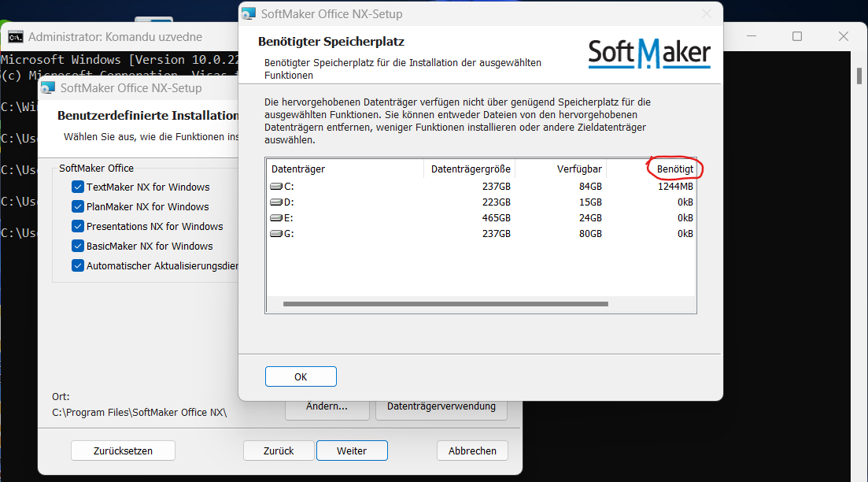Click the 465GB size value for drive E:
The width and height of the screenshot is (868, 482).
point(496,217)
